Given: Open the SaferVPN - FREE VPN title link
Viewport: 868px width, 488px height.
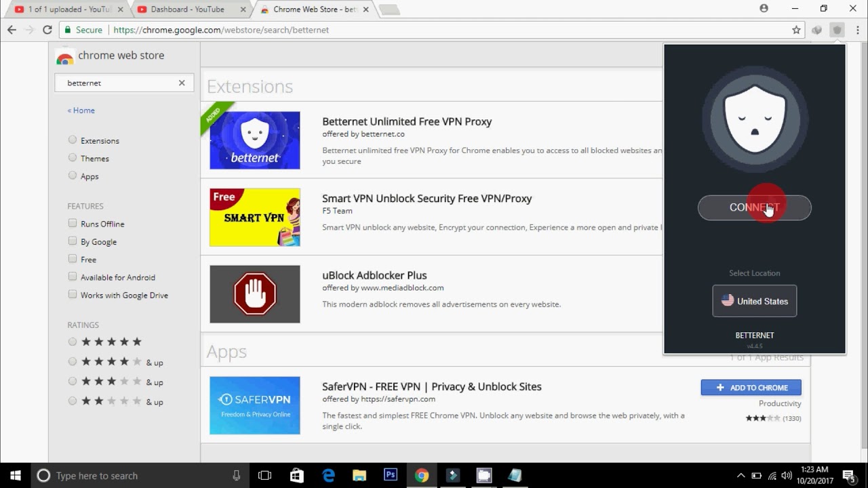Looking at the screenshot, I should [x=432, y=387].
